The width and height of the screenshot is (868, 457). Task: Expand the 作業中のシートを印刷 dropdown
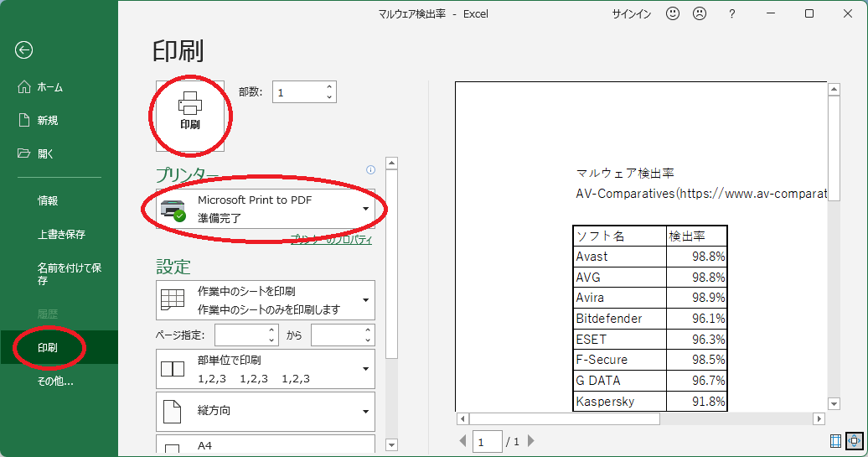pos(266,300)
